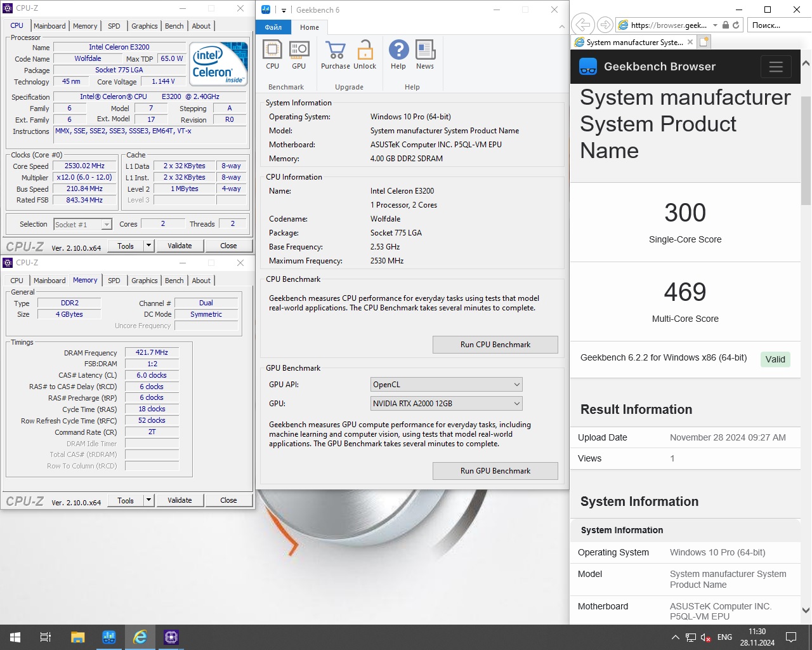Open a new browser tab
The height and width of the screenshot is (650, 812).
(704, 43)
